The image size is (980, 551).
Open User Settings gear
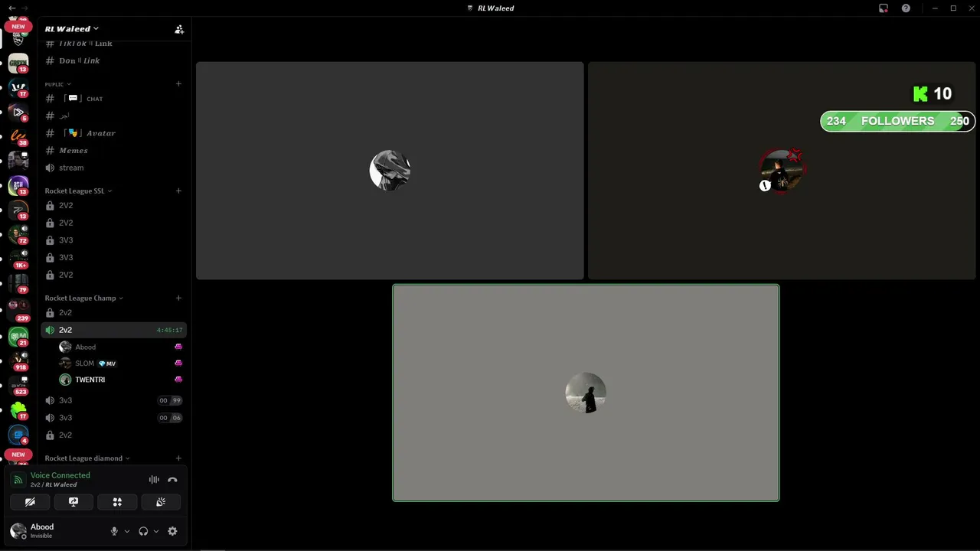(172, 531)
